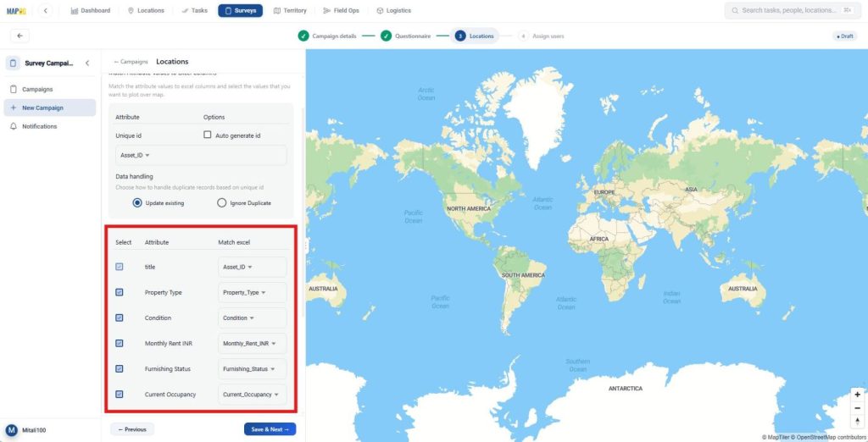Screen dimensions: 868x442
Task: Click the panel resize handle beside the map
Action: point(305,246)
